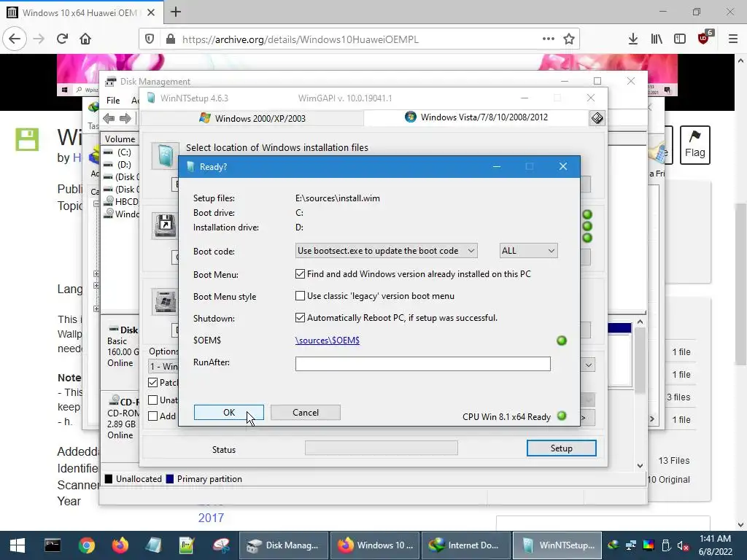Toggle Automatically Reboot PC checkbox
The width and height of the screenshot is (747, 560).
pos(300,318)
